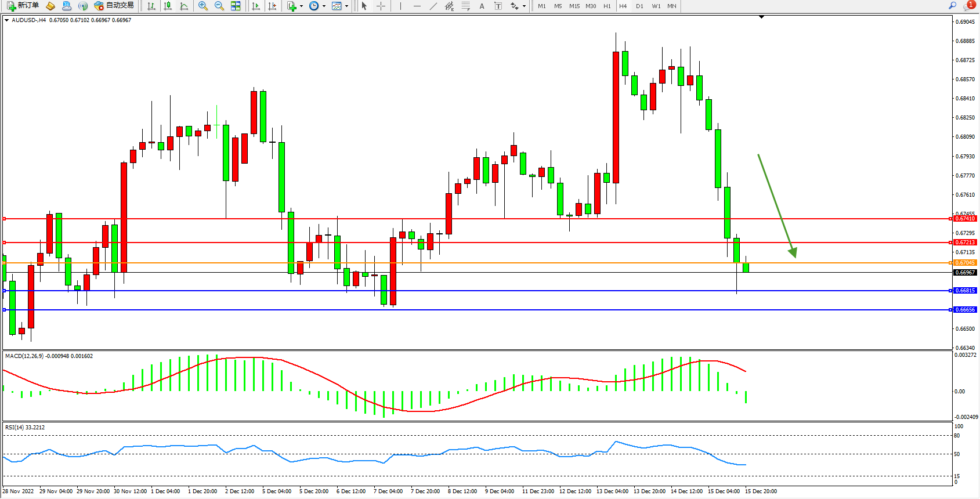Zoom out of the chart
The image size is (980, 499).
click(x=219, y=6)
